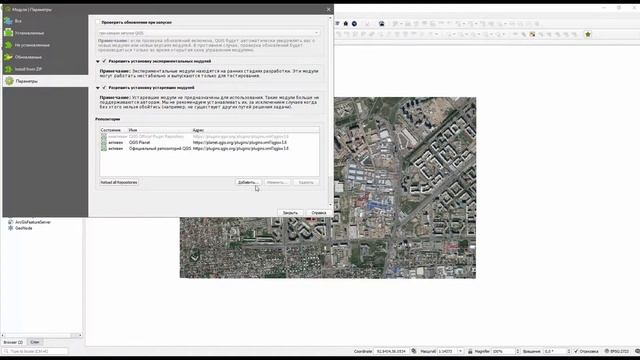Viewport: 640px width, 360px height.
Task: Click the browser panel horizontal scrollbar
Action: point(41,336)
